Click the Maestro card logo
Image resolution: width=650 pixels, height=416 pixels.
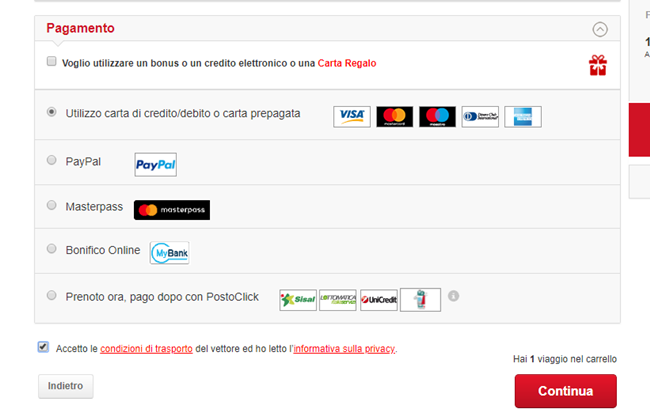[437, 116]
